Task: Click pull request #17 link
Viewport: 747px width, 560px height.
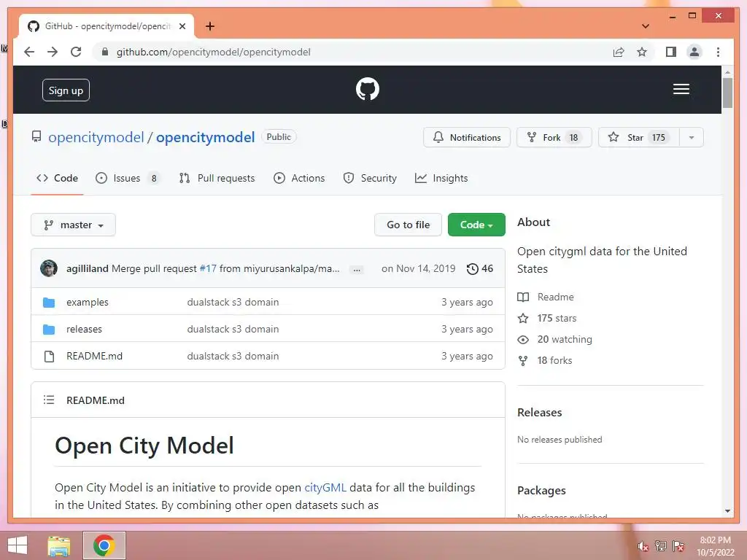Action: tap(208, 268)
